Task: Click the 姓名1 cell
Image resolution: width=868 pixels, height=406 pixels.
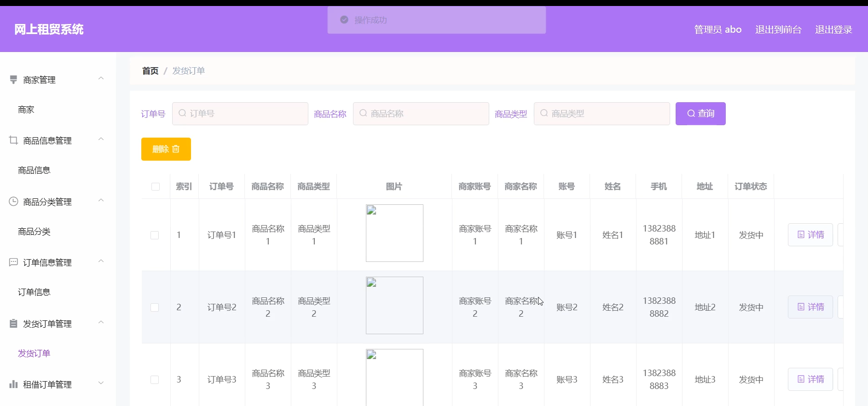Action: point(613,235)
